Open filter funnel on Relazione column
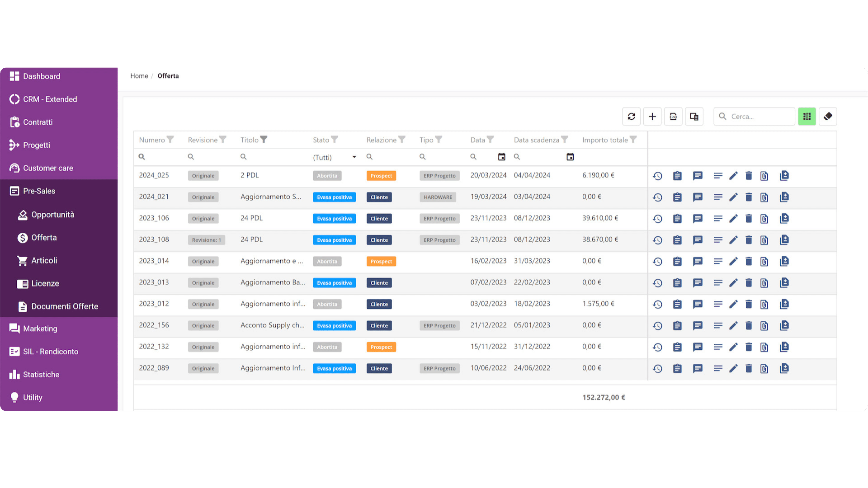Image resolution: width=868 pixels, height=488 pixels. click(x=401, y=140)
